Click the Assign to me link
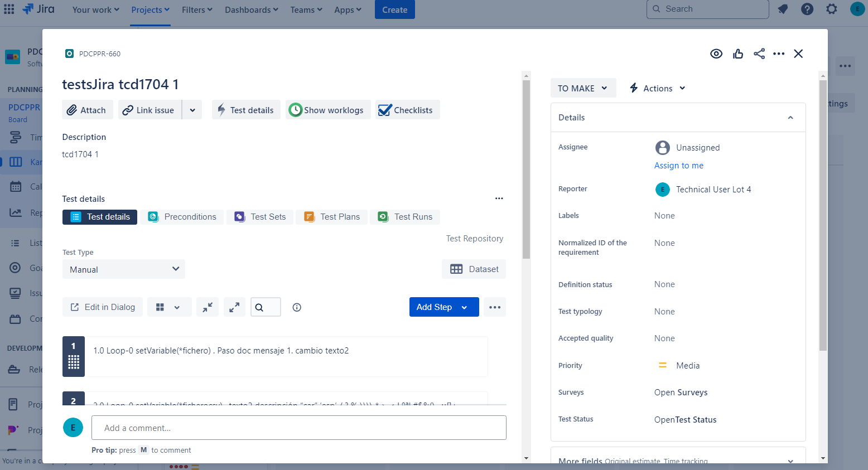 pyautogui.click(x=678, y=166)
